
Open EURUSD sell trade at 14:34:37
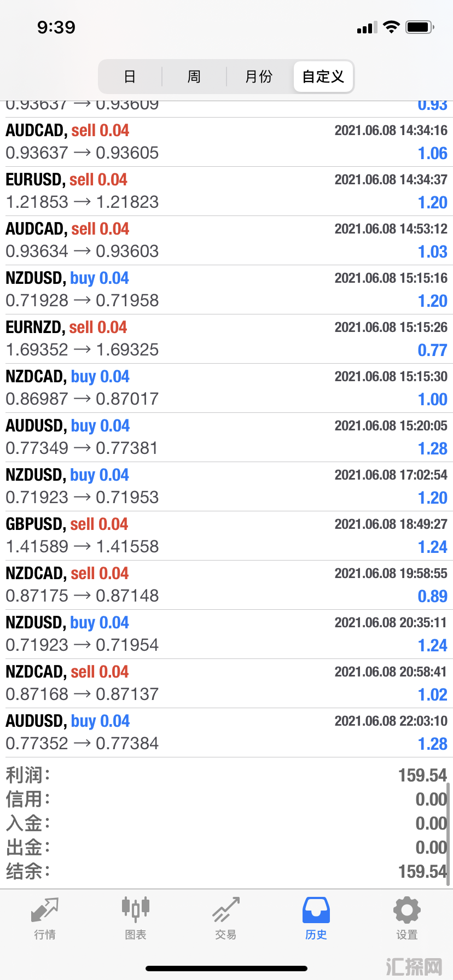point(226,191)
